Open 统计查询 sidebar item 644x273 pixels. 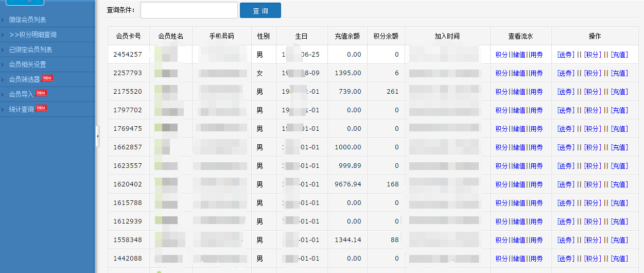(x=21, y=109)
